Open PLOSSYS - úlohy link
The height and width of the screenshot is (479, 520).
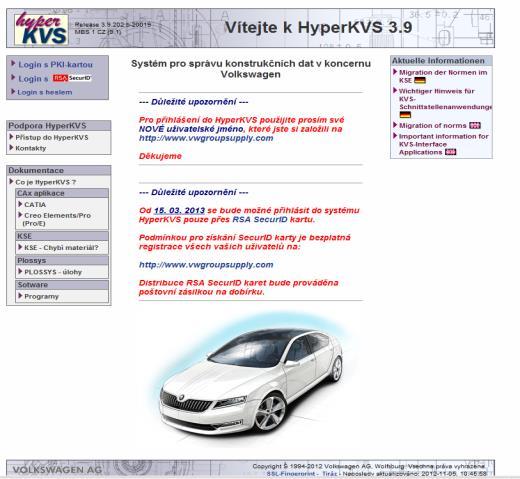53,272
